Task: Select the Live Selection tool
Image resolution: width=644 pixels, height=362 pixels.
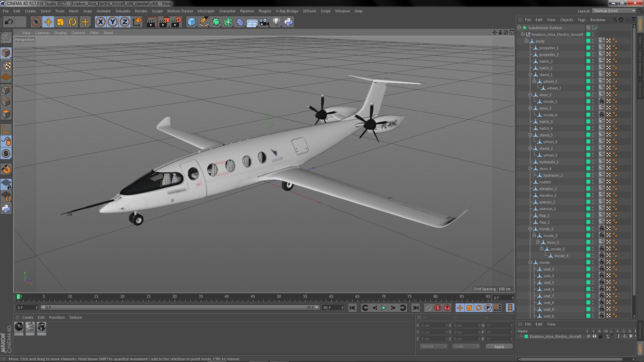Action: pos(36,22)
